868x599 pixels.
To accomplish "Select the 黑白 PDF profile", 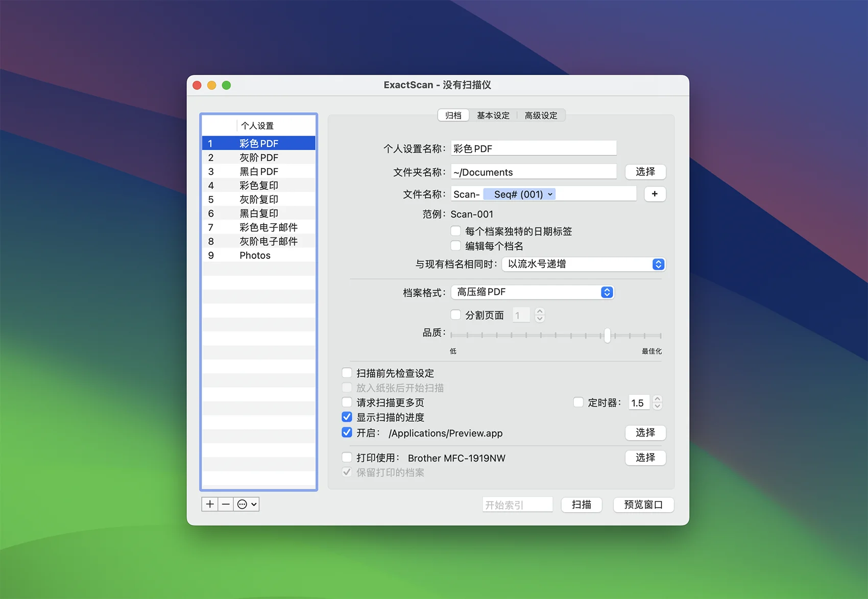I will click(259, 171).
